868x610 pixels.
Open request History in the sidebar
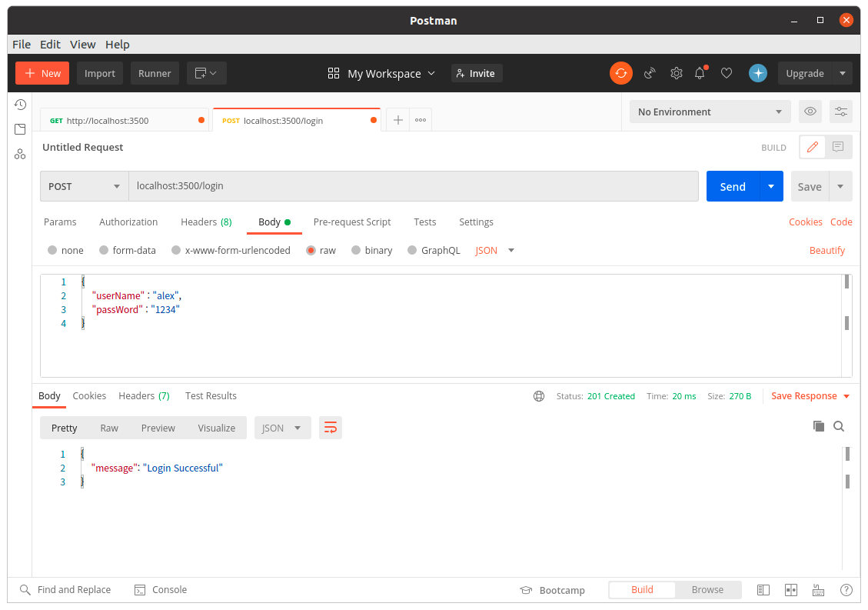[x=20, y=104]
